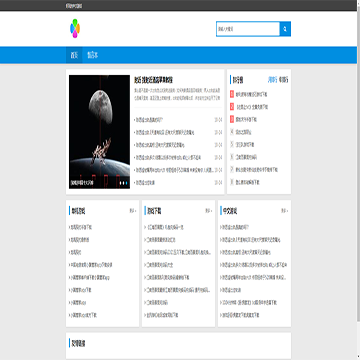The height and width of the screenshot is (360, 360).
Task: Open the bold featured article headline
Action: [153, 80]
